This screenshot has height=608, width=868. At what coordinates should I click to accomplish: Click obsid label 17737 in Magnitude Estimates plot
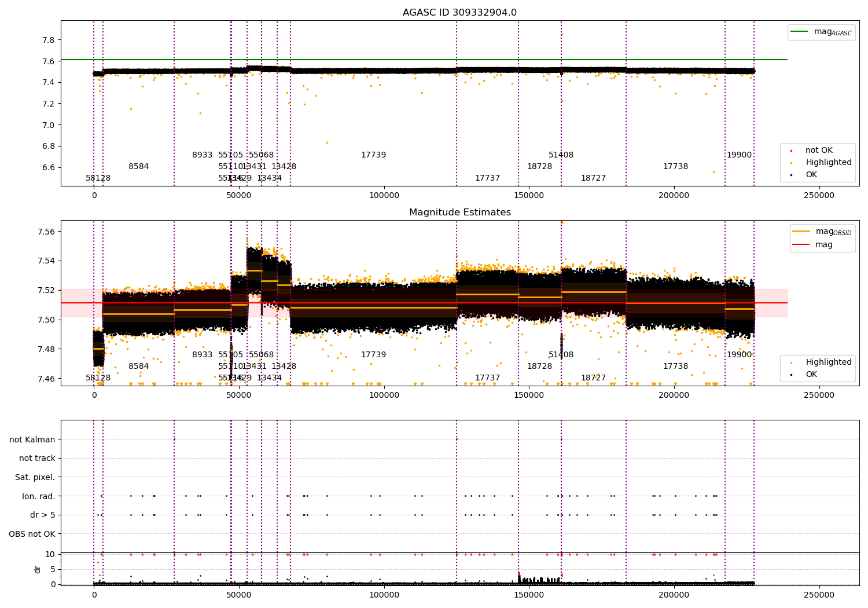488,378
